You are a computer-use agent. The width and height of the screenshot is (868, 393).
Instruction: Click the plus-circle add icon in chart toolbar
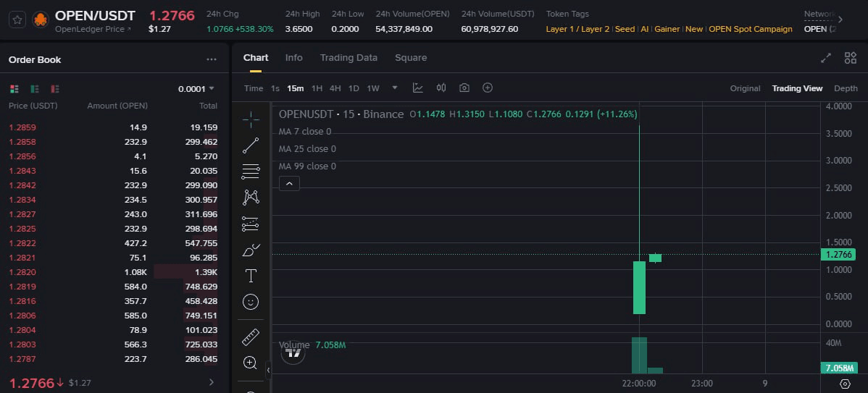tap(488, 88)
